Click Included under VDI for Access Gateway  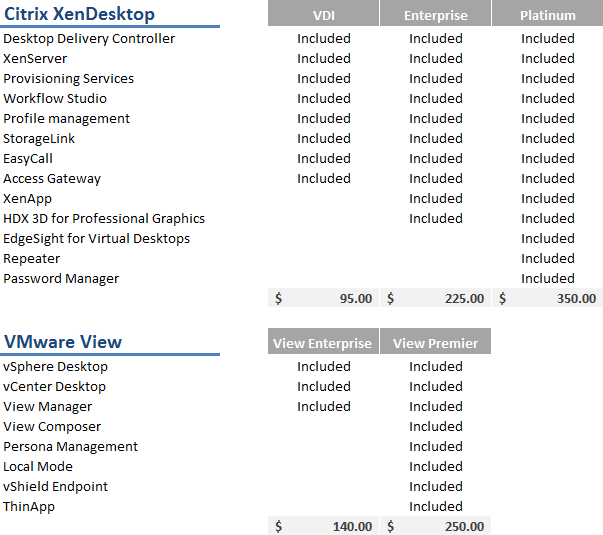pos(324,178)
